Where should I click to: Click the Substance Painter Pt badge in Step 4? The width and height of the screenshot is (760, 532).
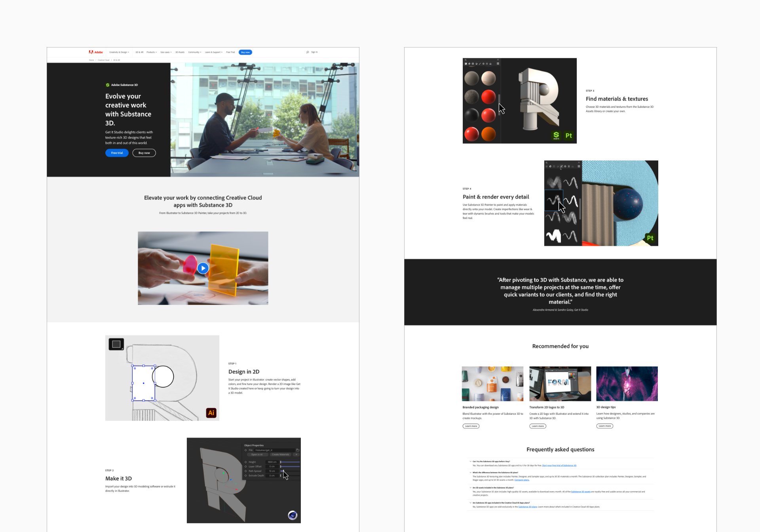(x=650, y=238)
